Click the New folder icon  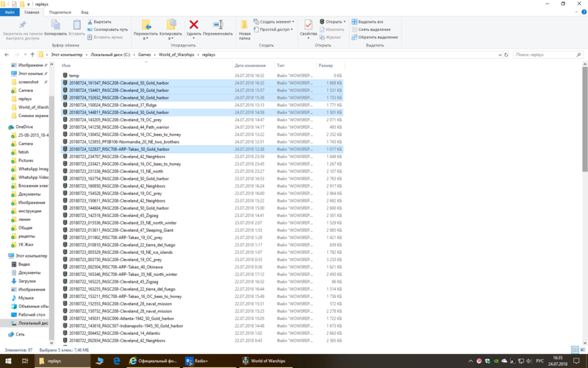point(245,25)
